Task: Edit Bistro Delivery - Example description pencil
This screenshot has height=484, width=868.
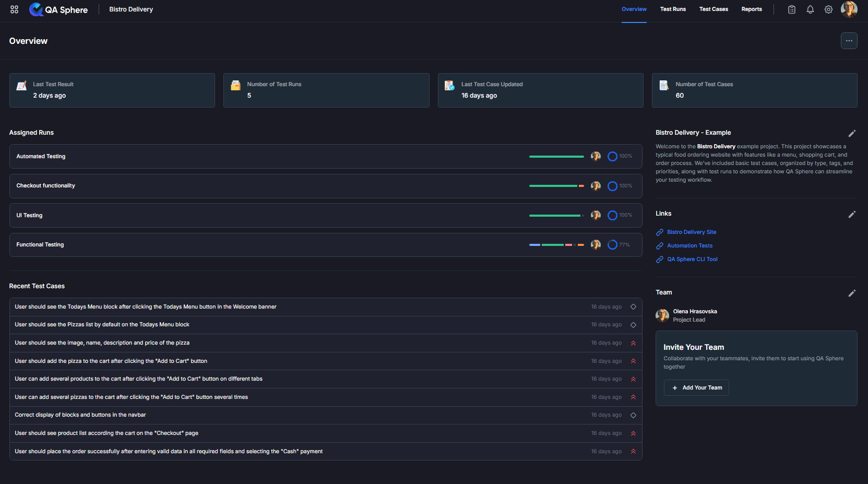Action: (x=852, y=133)
